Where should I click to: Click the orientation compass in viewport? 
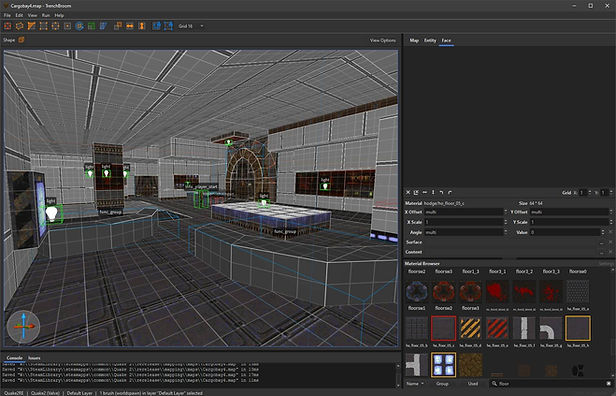[23, 327]
